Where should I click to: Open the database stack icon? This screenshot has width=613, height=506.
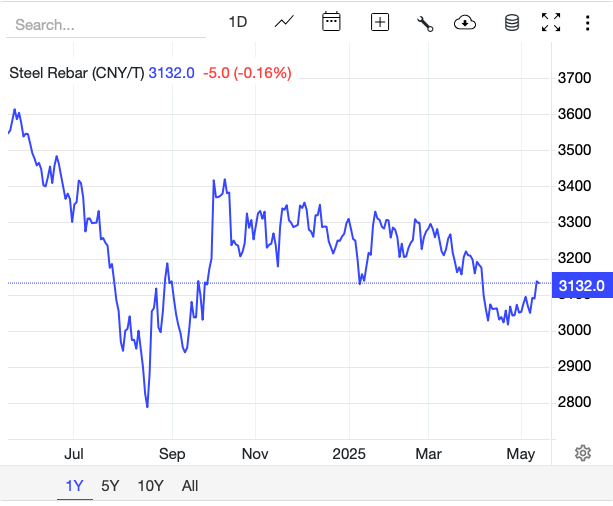[x=511, y=22]
